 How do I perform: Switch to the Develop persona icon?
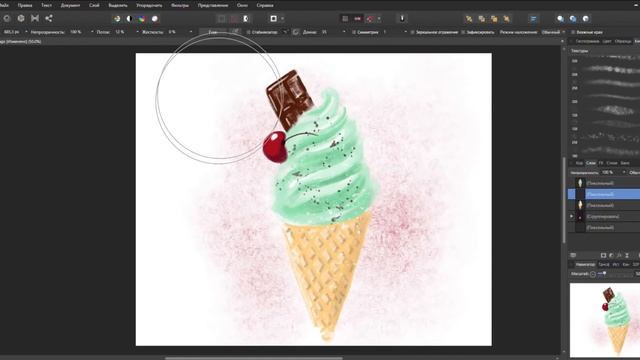click(21, 18)
